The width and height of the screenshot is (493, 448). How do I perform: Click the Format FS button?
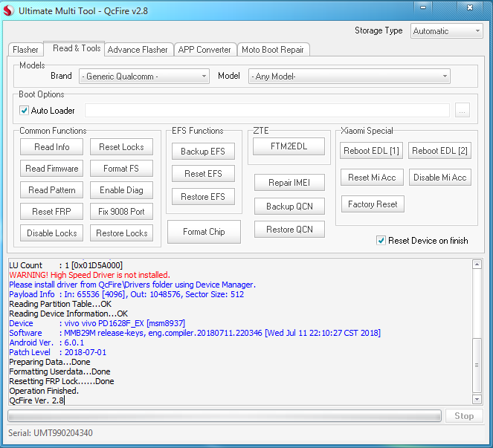click(x=121, y=169)
